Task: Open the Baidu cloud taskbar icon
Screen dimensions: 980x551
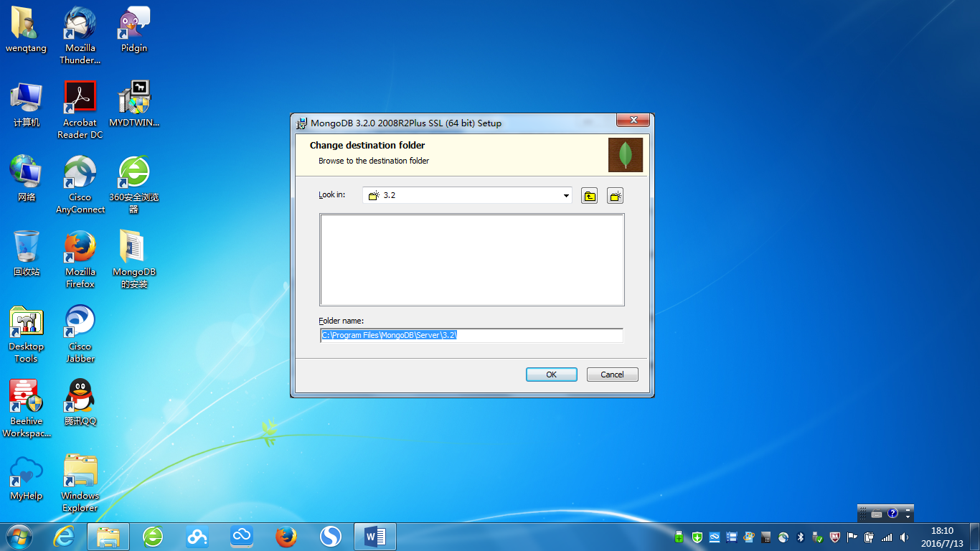Action: (197, 537)
